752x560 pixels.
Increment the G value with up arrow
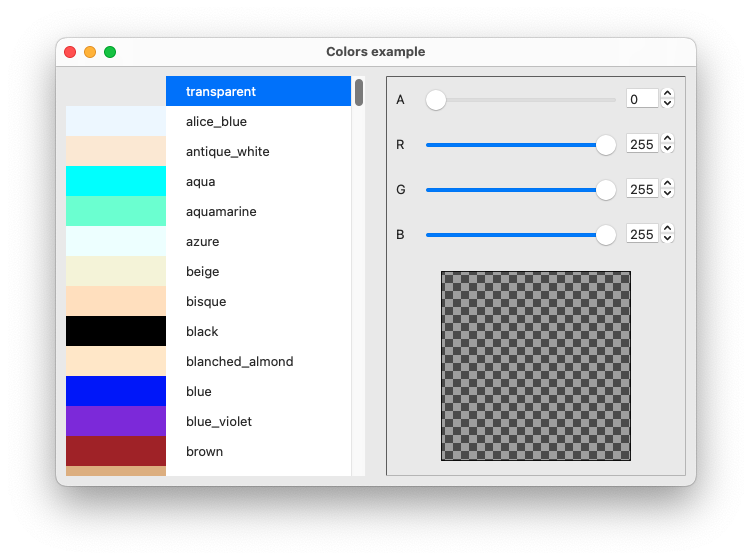pyautogui.click(x=668, y=184)
